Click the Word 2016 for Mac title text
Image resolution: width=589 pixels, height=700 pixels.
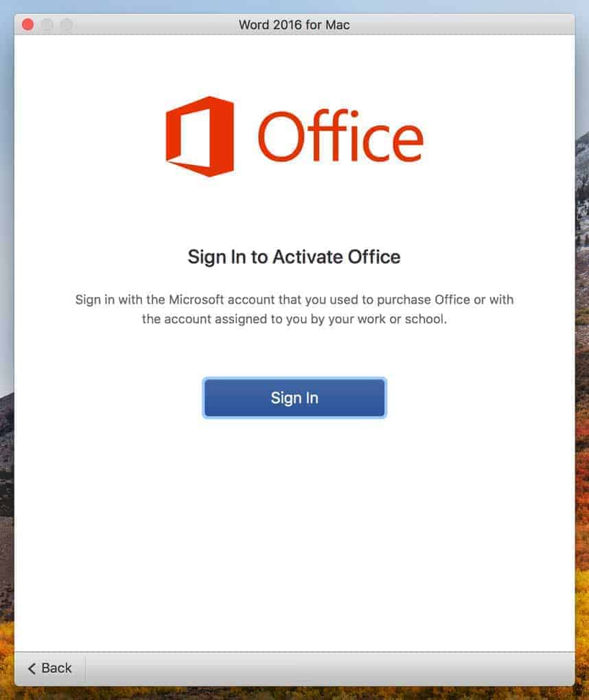(x=294, y=25)
